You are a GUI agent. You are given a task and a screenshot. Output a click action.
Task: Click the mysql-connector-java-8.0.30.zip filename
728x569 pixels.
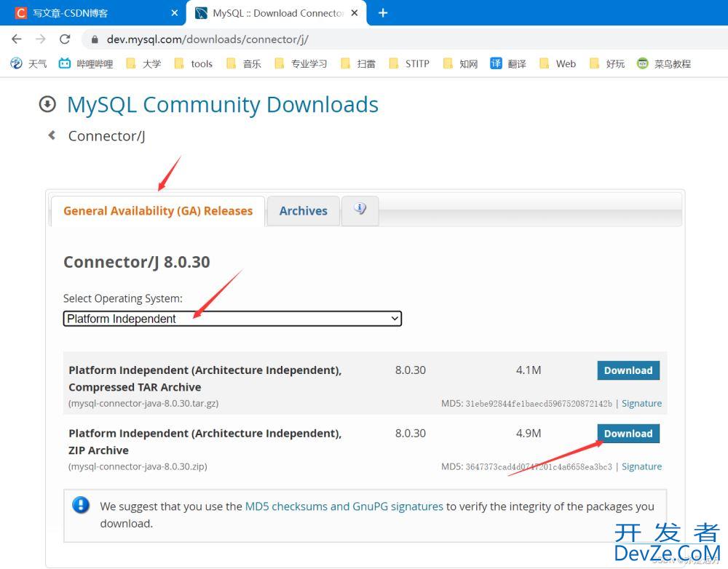[138, 466]
